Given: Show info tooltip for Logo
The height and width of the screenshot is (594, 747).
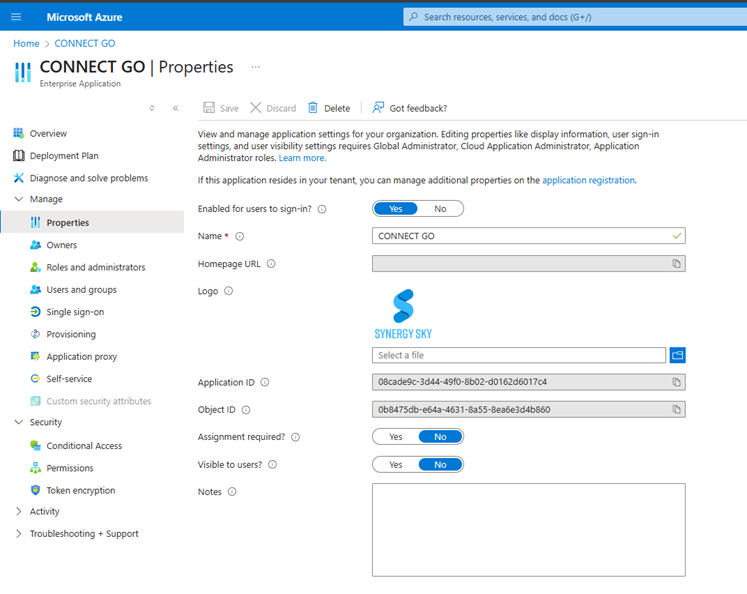Looking at the screenshot, I should point(229,291).
